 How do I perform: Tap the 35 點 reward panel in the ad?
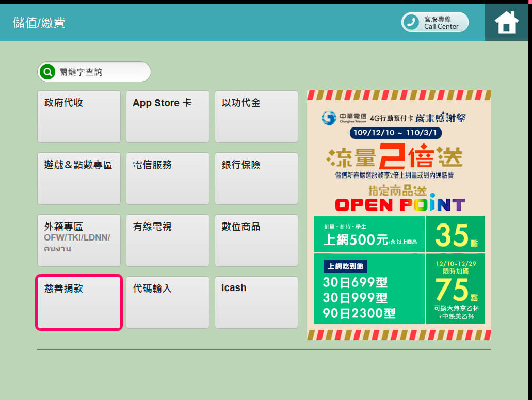(455, 234)
